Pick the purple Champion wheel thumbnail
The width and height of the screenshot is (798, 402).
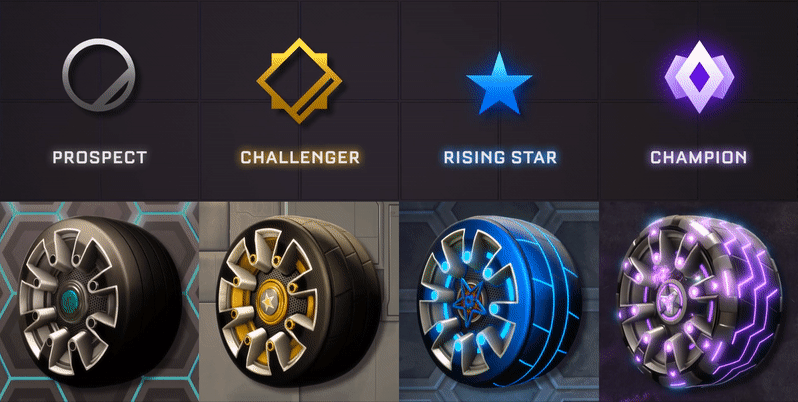click(699, 301)
